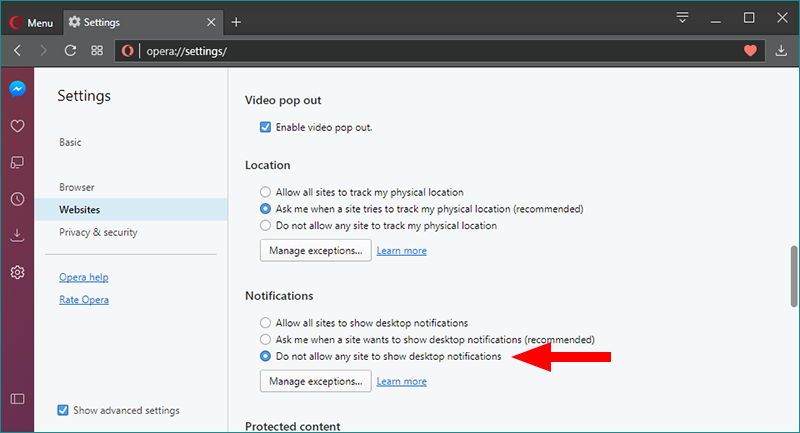Open the Opera help link

tap(84, 277)
